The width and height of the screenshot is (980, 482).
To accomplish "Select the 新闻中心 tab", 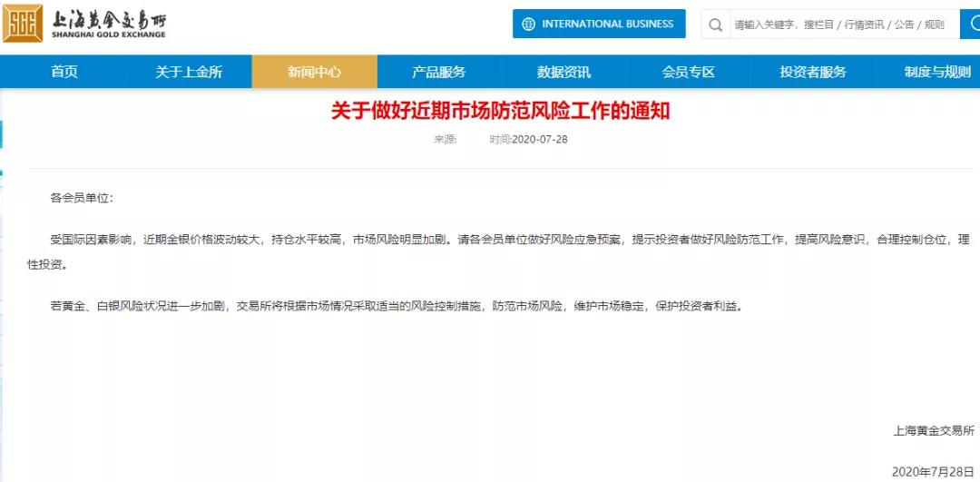I will (x=314, y=72).
